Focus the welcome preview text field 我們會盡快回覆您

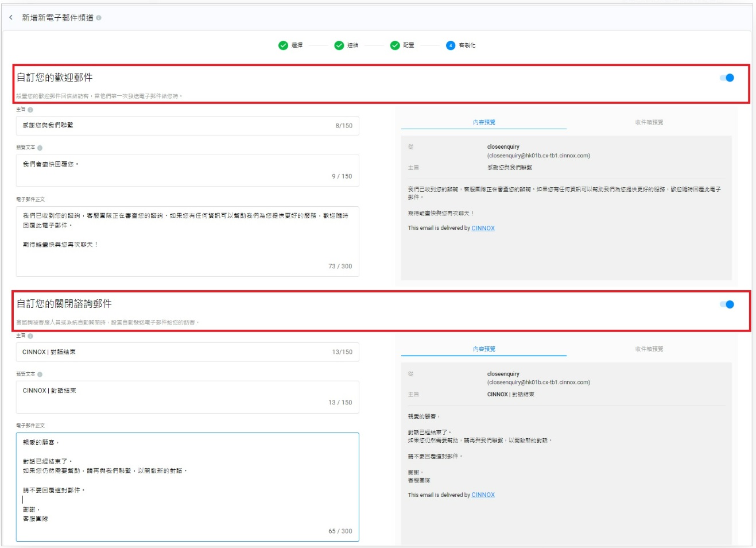(188, 171)
